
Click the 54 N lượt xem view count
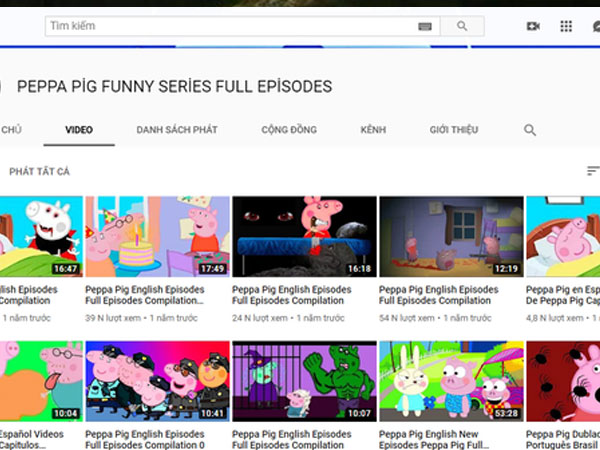point(407,318)
